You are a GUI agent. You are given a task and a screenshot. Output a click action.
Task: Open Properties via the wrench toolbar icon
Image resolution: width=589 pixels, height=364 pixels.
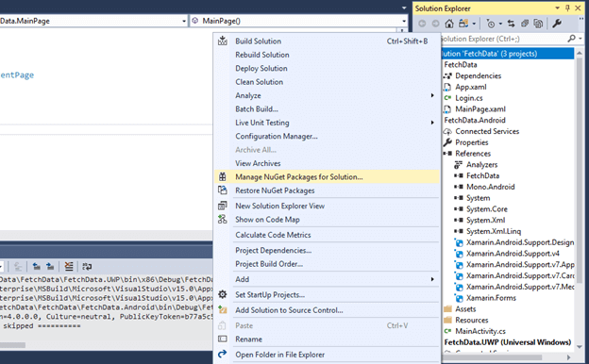coord(557,24)
